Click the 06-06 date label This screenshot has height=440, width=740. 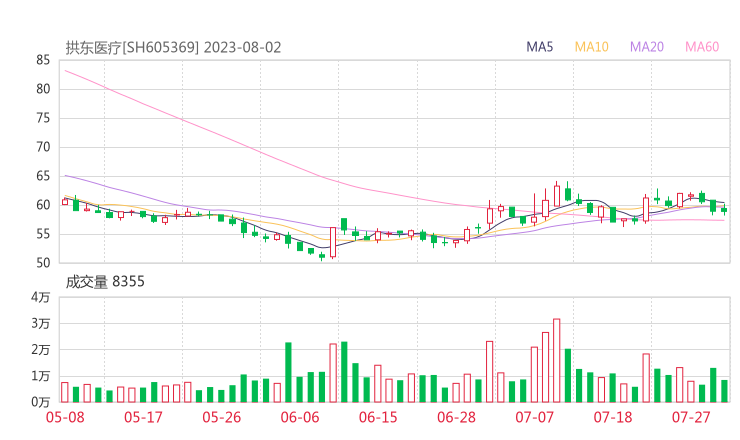300,417
